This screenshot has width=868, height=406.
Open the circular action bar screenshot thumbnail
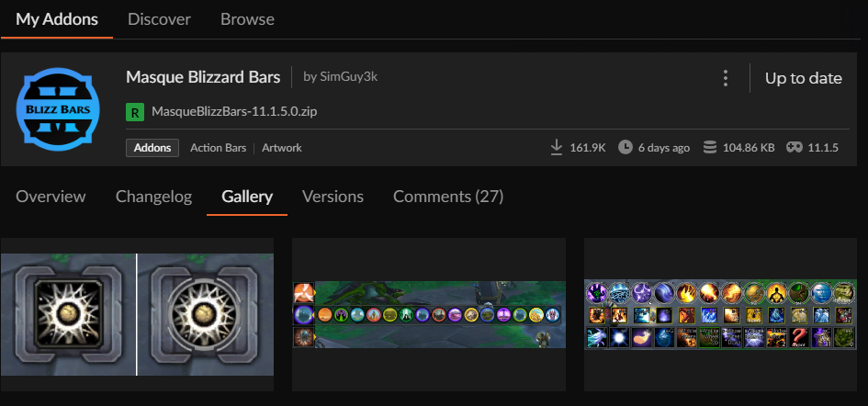[429, 314]
